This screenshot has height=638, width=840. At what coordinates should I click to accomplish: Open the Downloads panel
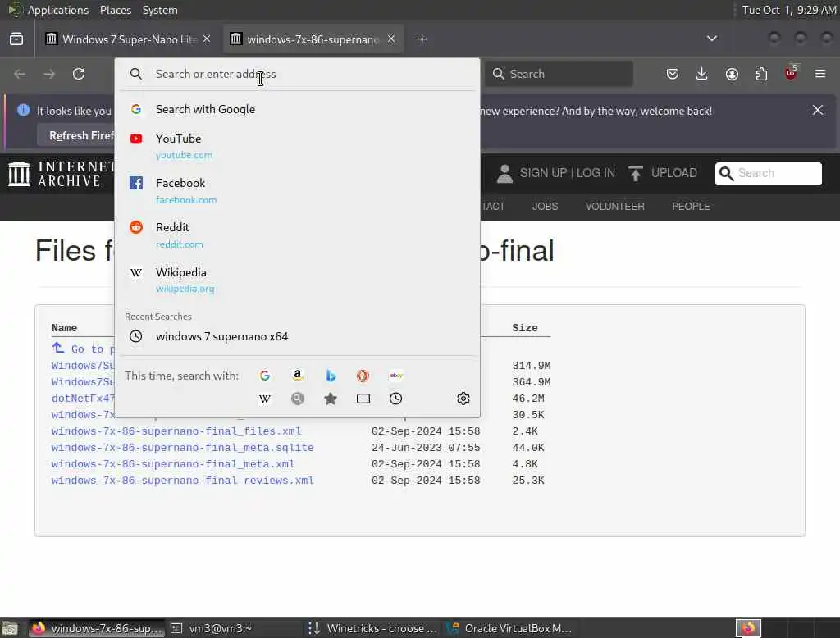tap(702, 74)
